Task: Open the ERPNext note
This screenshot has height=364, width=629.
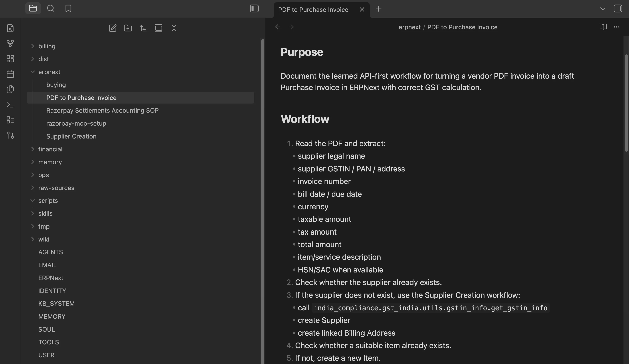Action: pos(51,278)
